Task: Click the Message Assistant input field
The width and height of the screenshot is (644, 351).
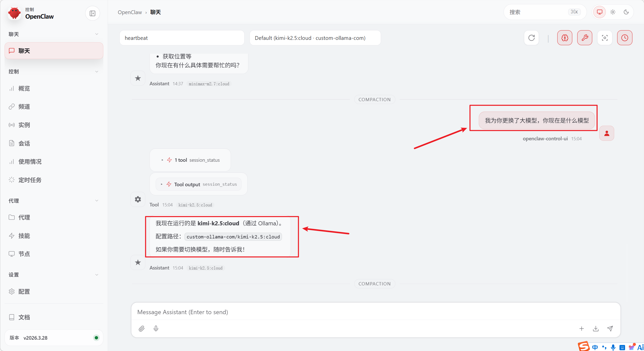Action: [x=375, y=312]
